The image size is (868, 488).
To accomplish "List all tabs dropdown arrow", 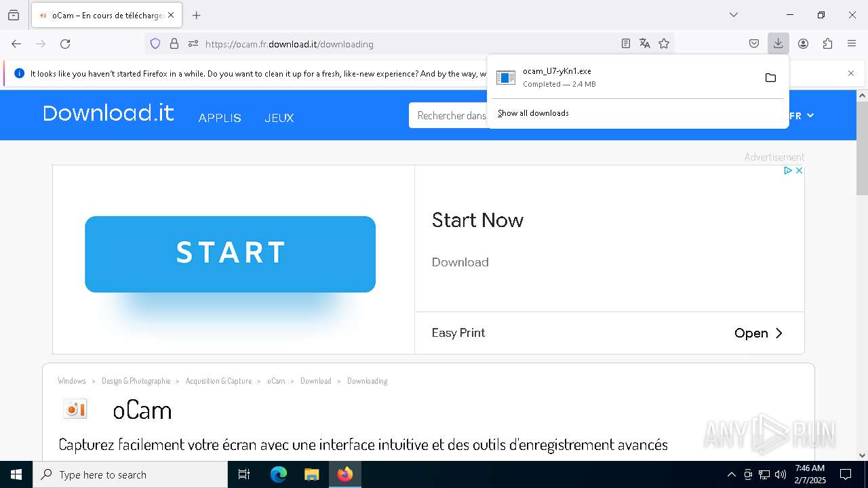I will [734, 15].
